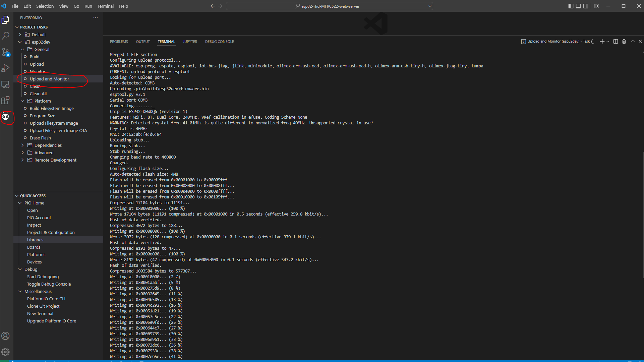
Task: Click the Search icon in sidebar
Action: tap(6, 35)
